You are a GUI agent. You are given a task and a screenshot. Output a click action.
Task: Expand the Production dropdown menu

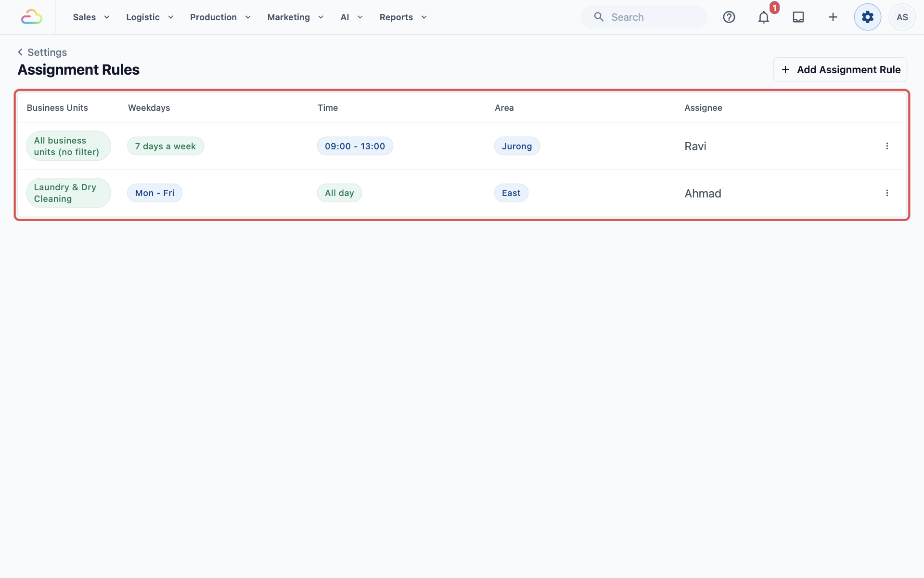click(x=220, y=17)
